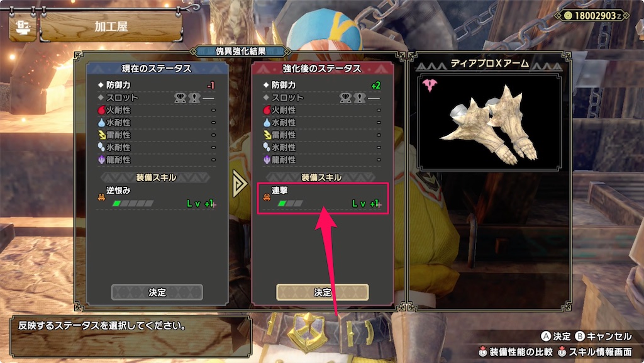Click the water resistance icon in upgraded status
The height and width of the screenshot is (363, 644).
coord(267,123)
